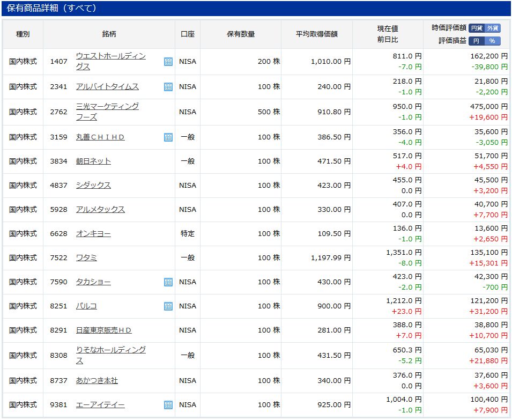Open りそなホールディングス stock link
The height and width of the screenshot is (420, 512).
[110, 355]
